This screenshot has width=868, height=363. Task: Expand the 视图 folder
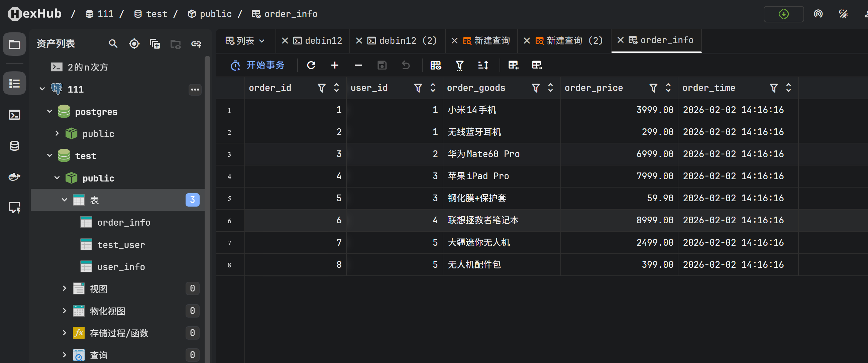click(x=64, y=288)
